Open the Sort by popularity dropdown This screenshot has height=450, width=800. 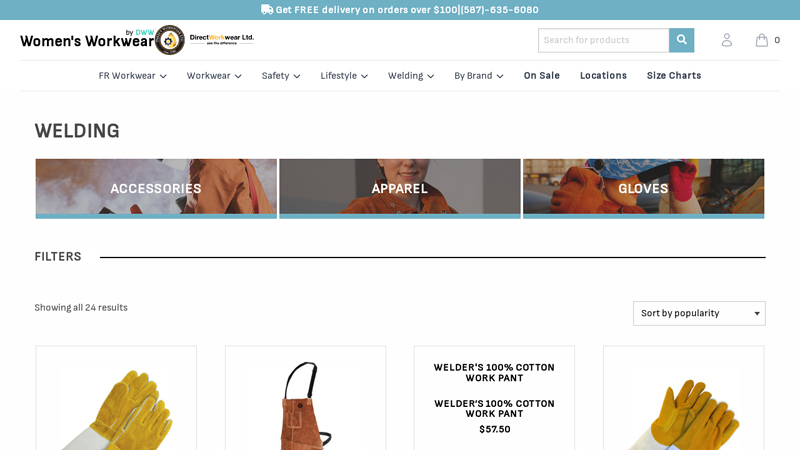699,313
